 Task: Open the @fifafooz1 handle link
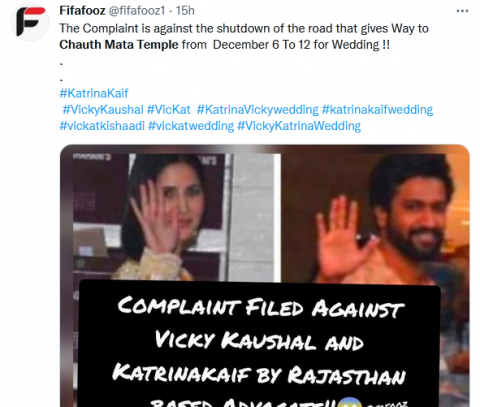point(137,11)
